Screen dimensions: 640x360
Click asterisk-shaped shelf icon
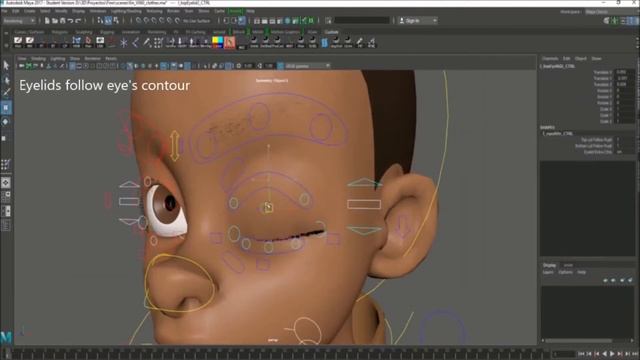pyautogui.click(x=124, y=42)
